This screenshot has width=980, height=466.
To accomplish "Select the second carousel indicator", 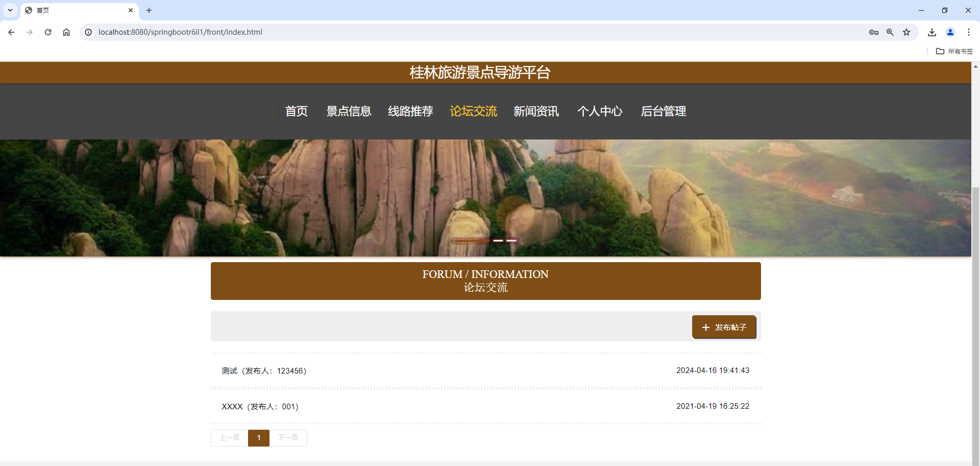I will pos(498,241).
